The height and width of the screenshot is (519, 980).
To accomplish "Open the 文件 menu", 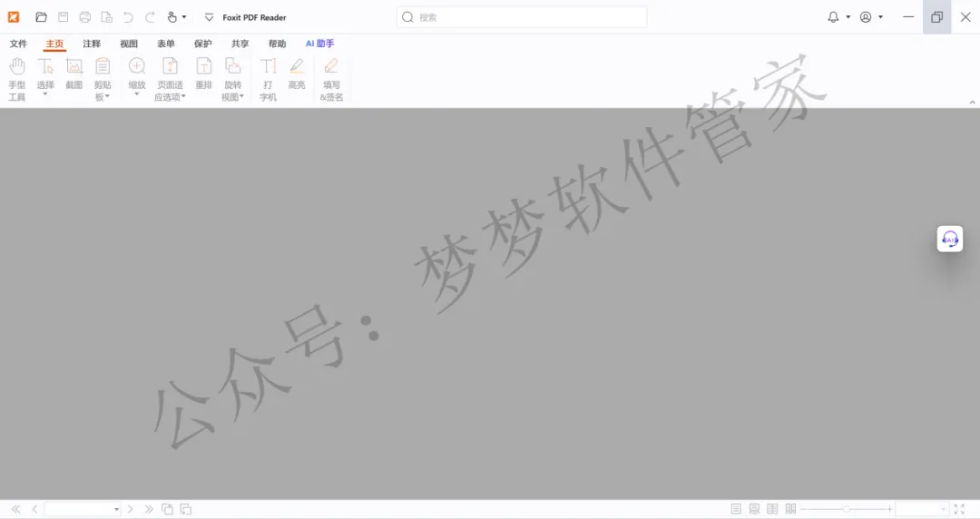I will (18, 44).
